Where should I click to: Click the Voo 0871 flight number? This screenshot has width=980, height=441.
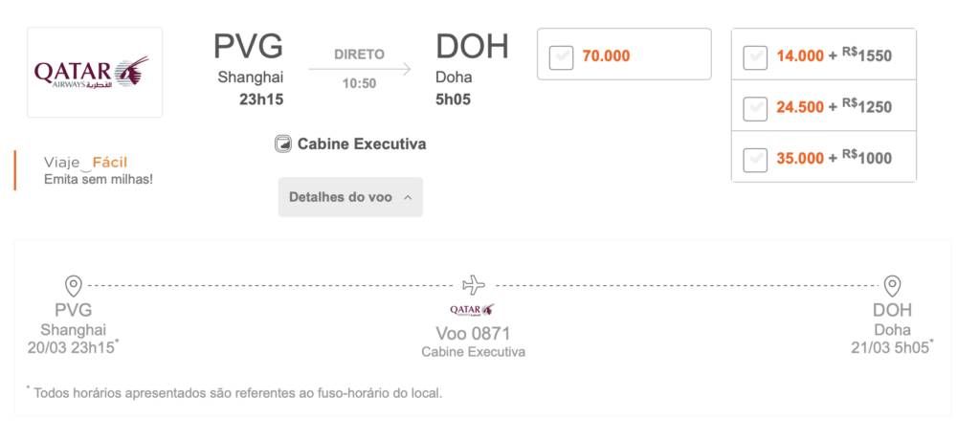coord(473,333)
